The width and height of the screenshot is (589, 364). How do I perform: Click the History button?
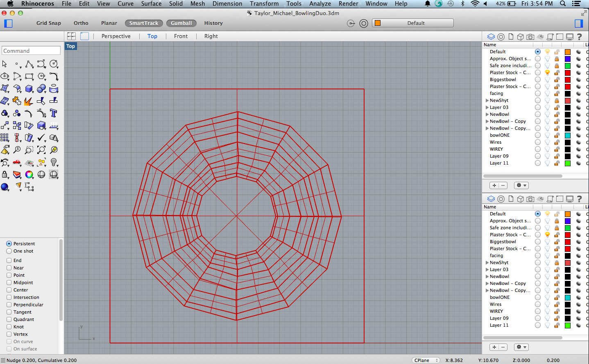[213, 23]
